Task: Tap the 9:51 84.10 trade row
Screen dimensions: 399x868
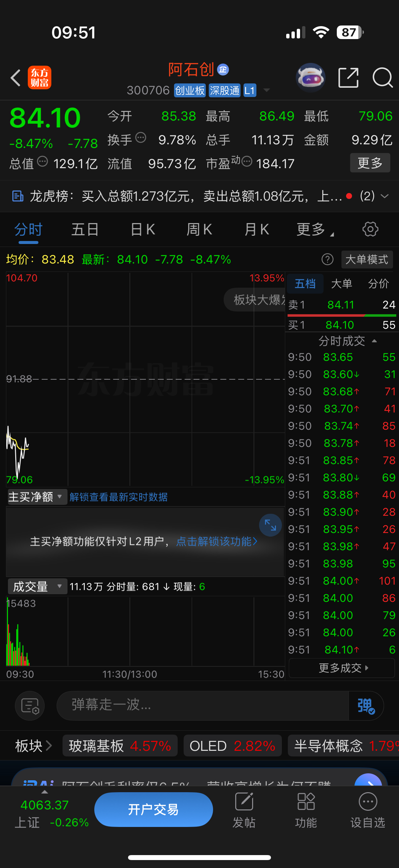Action: 342,649
